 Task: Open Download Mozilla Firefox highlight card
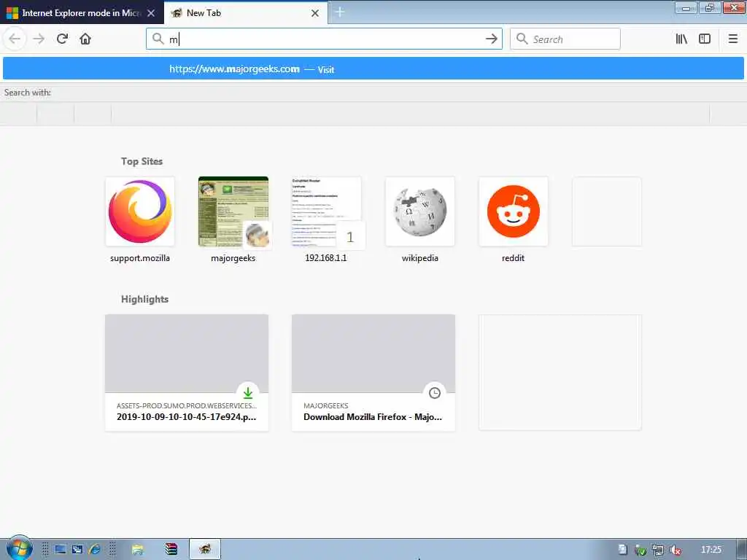(373, 373)
